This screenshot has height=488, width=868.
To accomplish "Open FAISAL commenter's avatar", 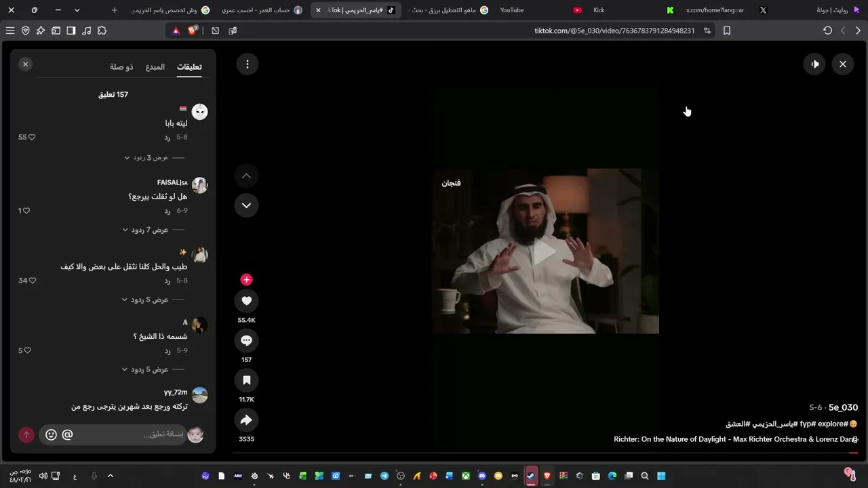I will pyautogui.click(x=199, y=185).
